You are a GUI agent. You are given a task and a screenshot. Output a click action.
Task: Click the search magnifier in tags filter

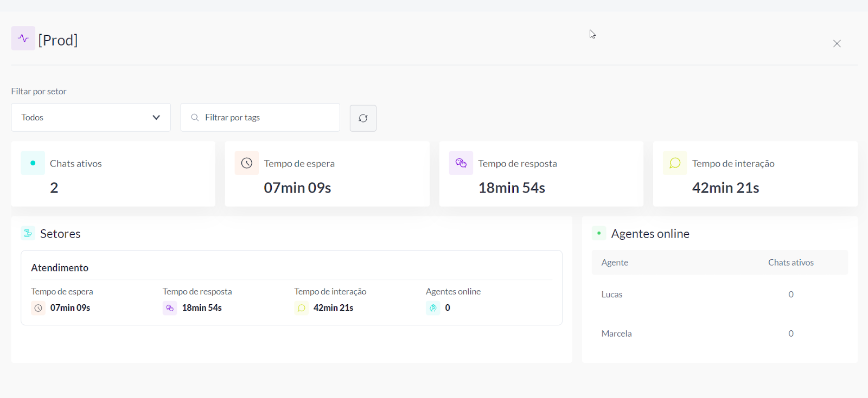[195, 118]
